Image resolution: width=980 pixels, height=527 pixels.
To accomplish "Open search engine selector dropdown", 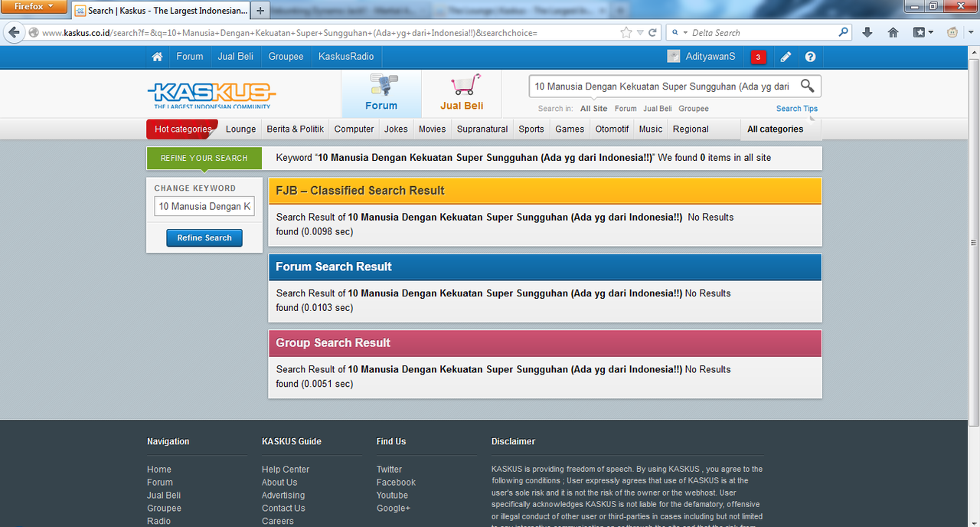I will coord(678,33).
